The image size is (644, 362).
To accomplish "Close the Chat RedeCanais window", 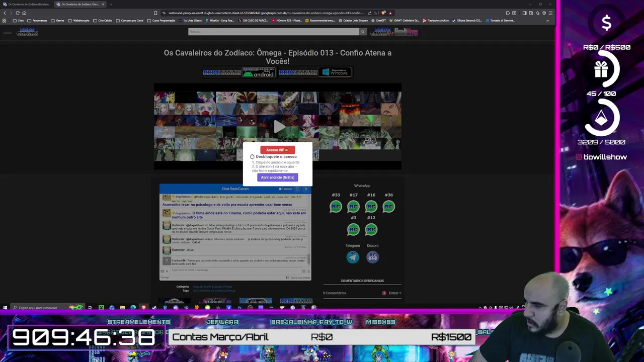I will [x=306, y=189].
